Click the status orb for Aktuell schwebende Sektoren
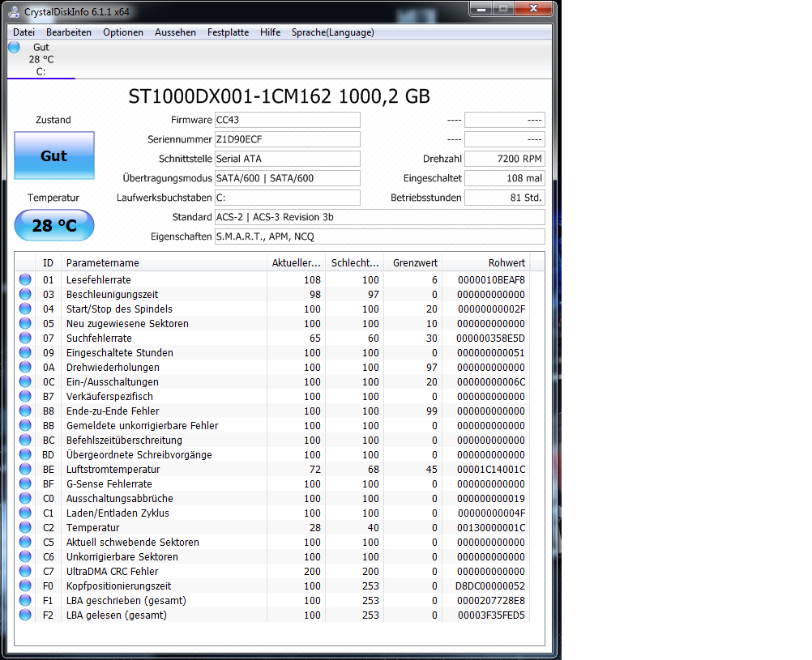This screenshot has height=660, width=812. point(25,542)
